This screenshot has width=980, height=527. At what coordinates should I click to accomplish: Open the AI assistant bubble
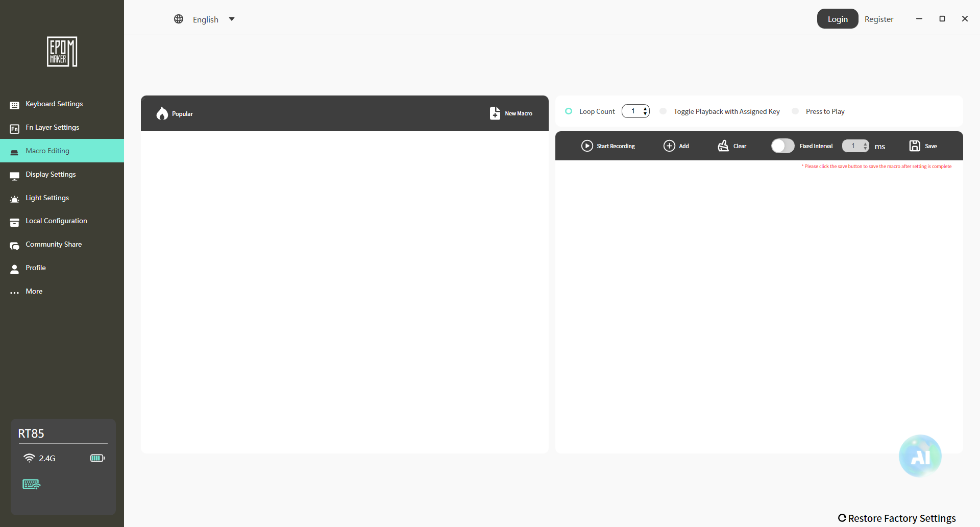920,456
